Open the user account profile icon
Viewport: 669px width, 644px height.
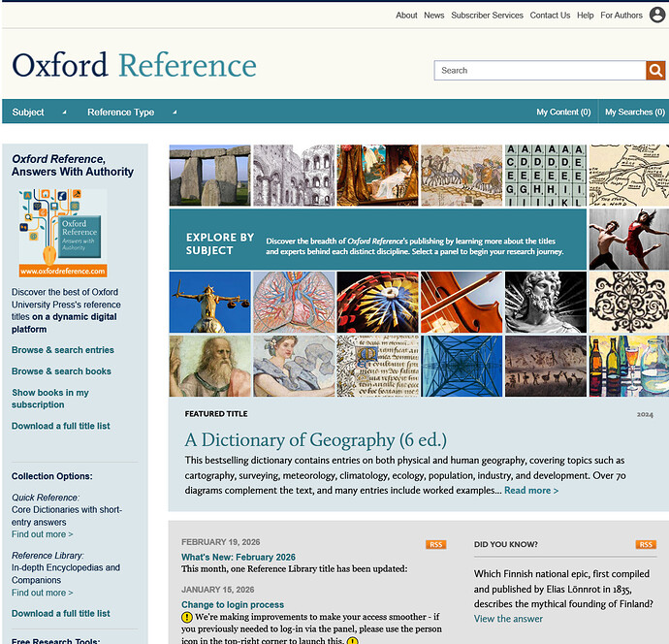pyautogui.click(x=658, y=16)
